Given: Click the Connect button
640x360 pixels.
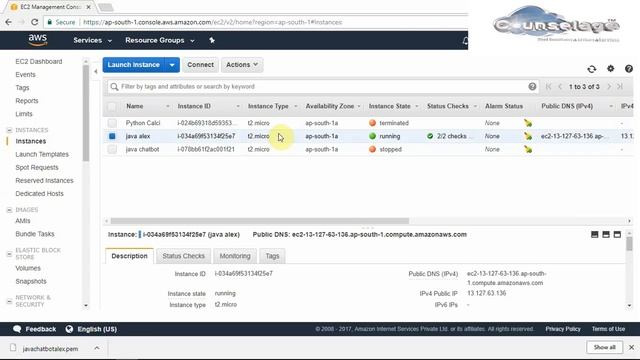Looking at the screenshot, I should point(200,65).
